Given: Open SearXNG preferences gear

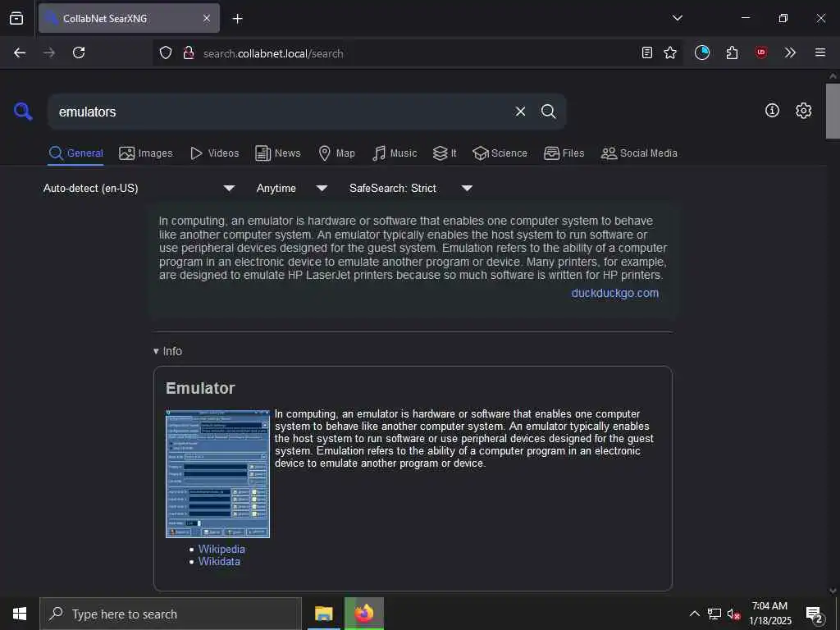Looking at the screenshot, I should tap(804, 111).
